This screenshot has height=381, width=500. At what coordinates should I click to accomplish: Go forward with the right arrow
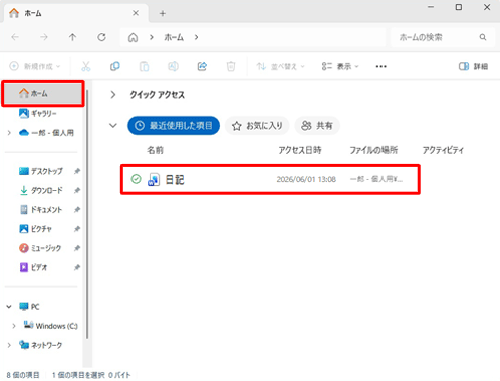pos(44,37)
